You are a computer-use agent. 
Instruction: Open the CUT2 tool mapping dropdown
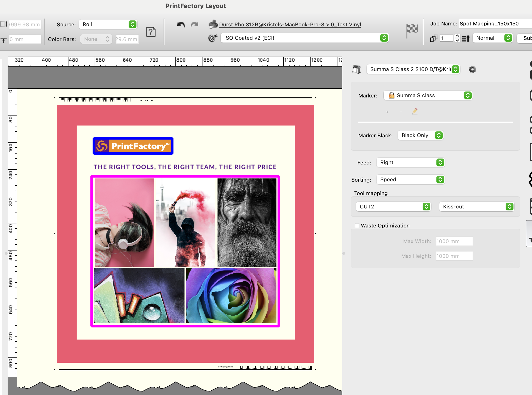point(393,207)
